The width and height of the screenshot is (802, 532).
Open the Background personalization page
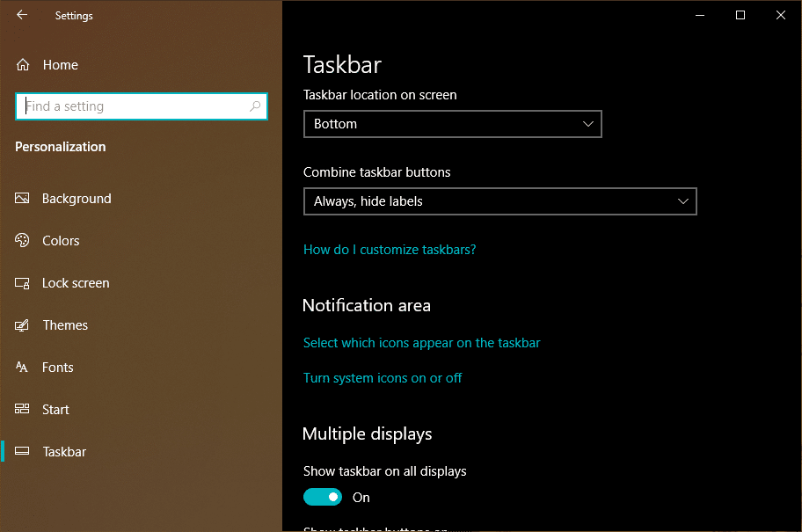tap(77, 199)
